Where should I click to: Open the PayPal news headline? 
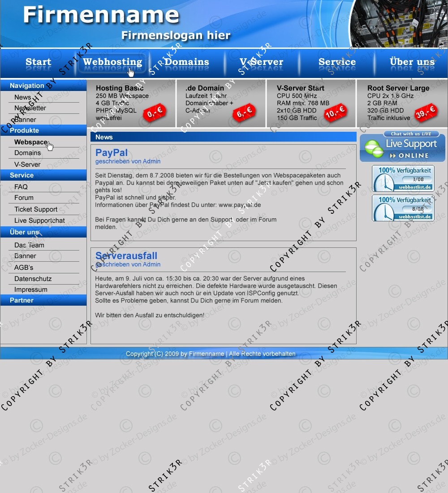112,153
